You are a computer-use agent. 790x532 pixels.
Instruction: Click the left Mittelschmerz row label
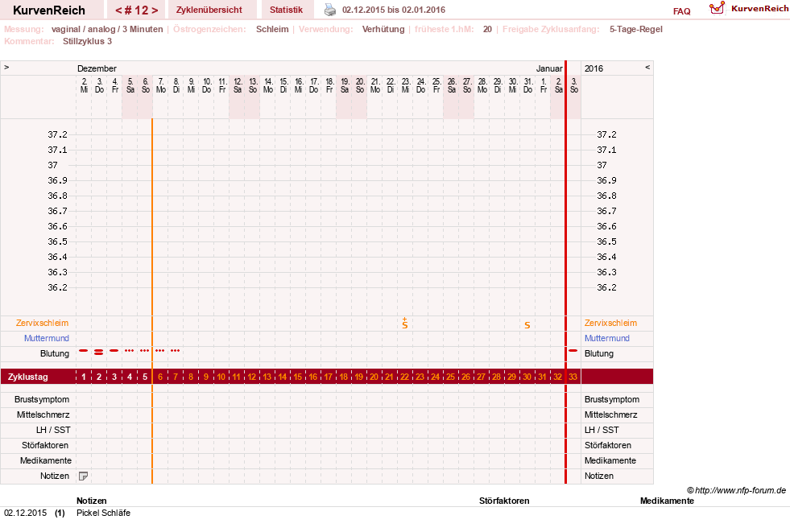tap(43, 414)
